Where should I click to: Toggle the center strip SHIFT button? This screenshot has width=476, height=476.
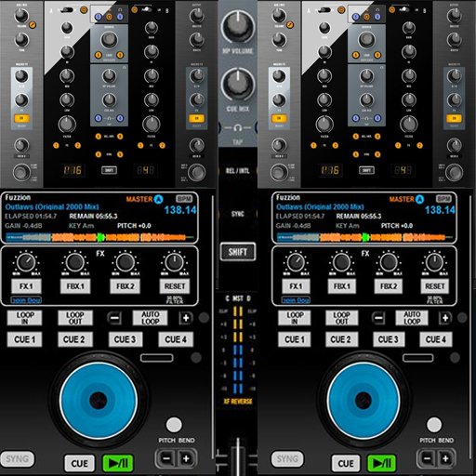(x=238, y=252)
